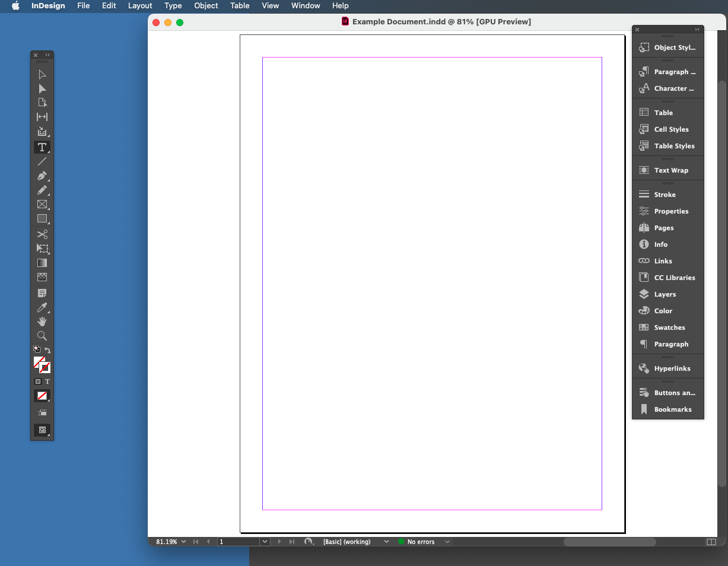Open the zoom level dropdown
Screen dimensions: 728x566
point(184,542)
